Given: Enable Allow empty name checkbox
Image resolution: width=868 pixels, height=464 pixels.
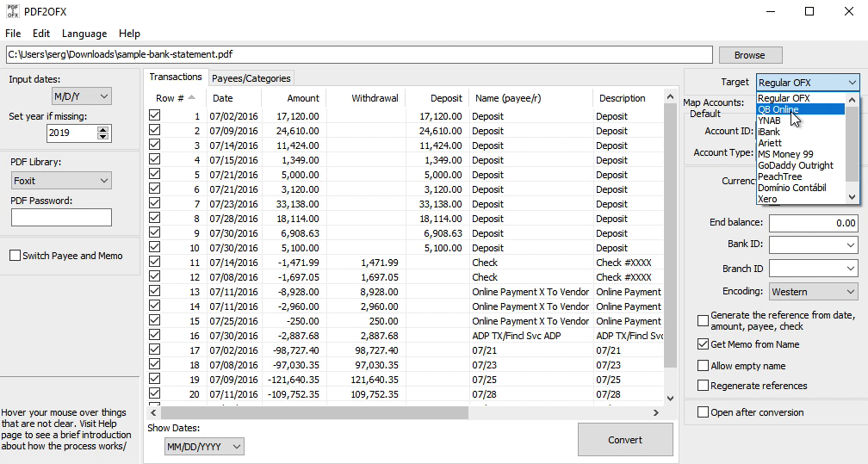Looking at the screenshot, I should tap(703, 366).
